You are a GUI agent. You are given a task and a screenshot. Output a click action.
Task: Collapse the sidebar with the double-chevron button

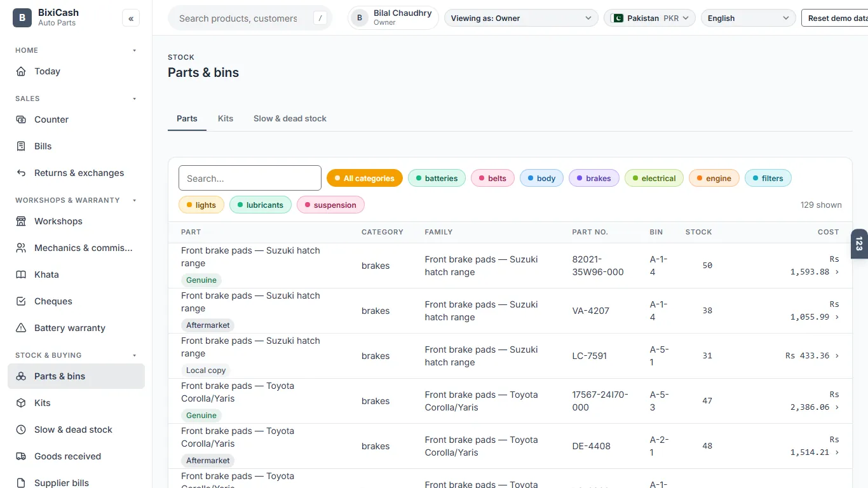pyautogui.click(x=131, y=18)
